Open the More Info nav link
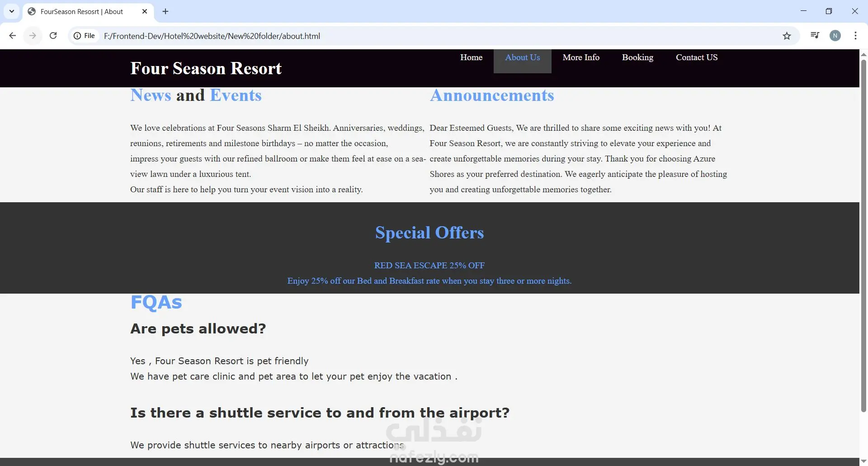This screenshot has height=466, width=868. (x=581, y=57)
